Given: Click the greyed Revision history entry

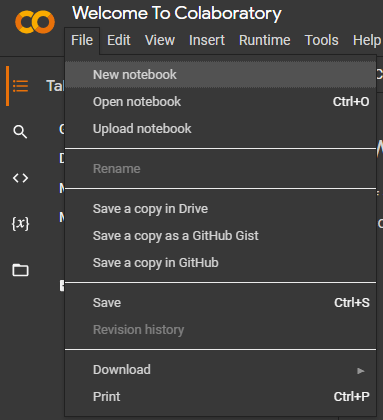Looking at the screenshot, I should tap(220, 330).
